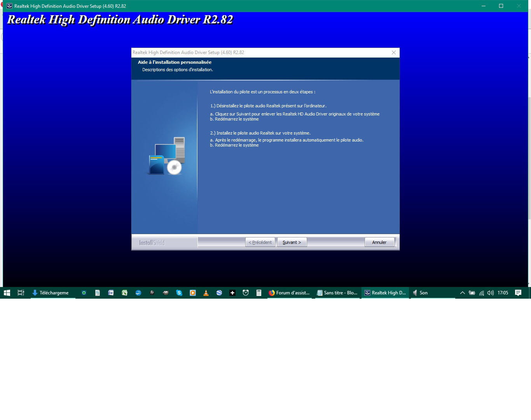Click the 'Aide à l'installation personnalisée' heading
This screenshot has height=420, width=531.
coord(175,62)
